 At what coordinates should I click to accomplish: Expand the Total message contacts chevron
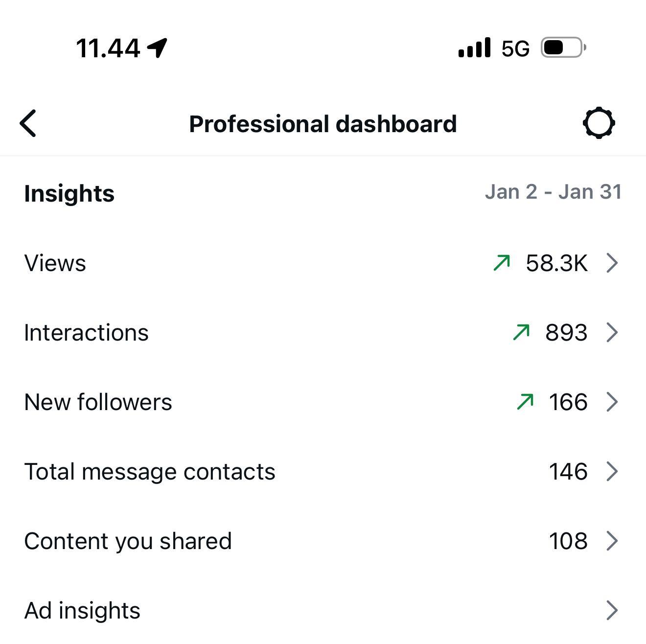click(612, 471)
